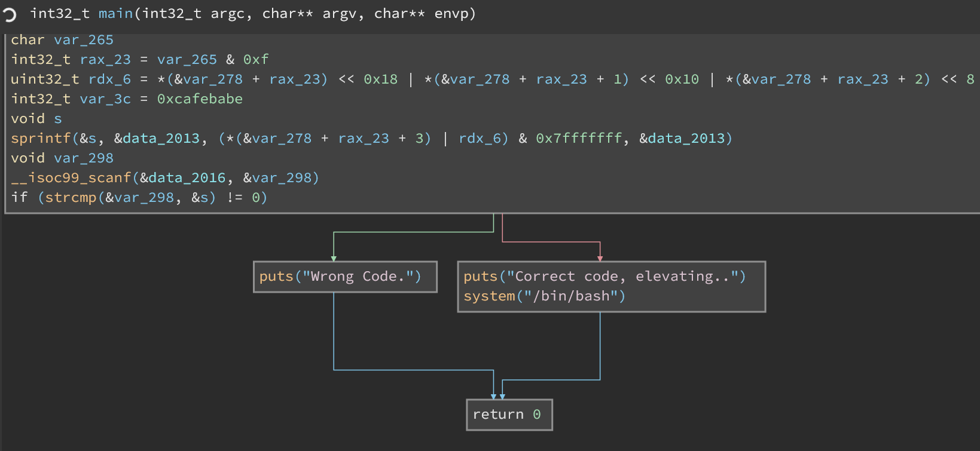Select the "Correct code, elevating.." string

click(622, 277)
